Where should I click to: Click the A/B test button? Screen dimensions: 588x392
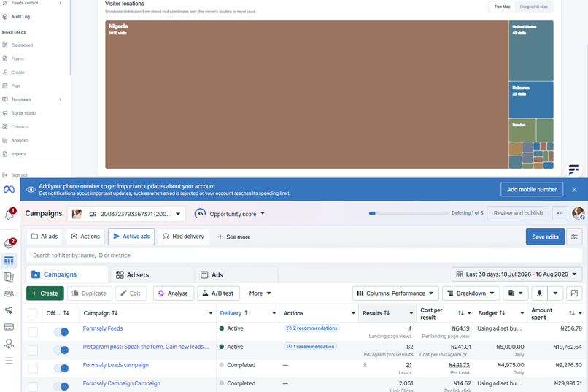tap(218, 293)
